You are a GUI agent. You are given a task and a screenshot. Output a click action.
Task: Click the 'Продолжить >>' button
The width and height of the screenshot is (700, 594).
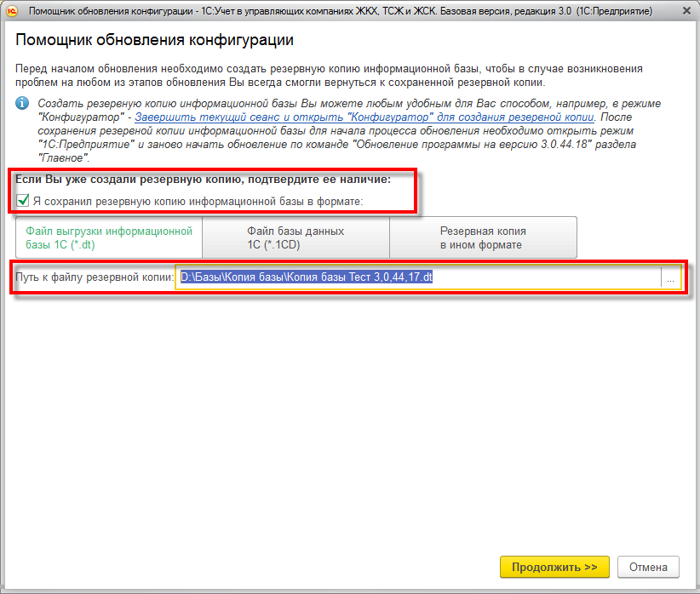tap(554, 567)
